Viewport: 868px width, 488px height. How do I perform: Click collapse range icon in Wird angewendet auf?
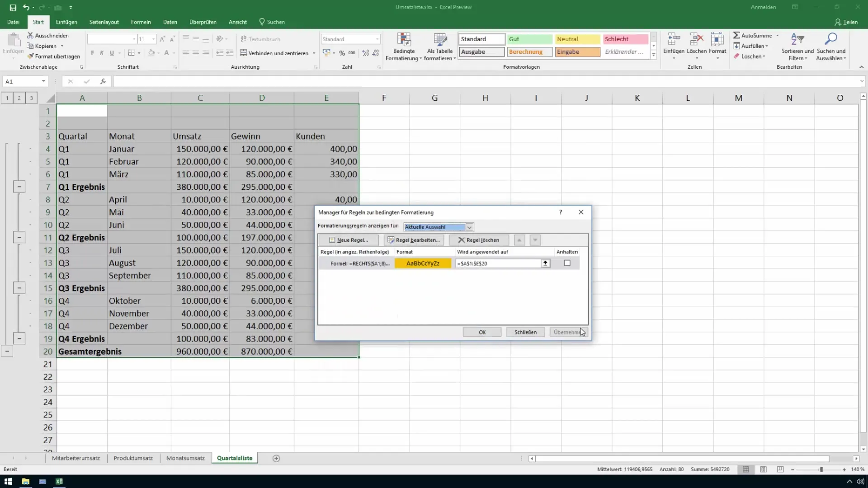[x=546, y=263]
